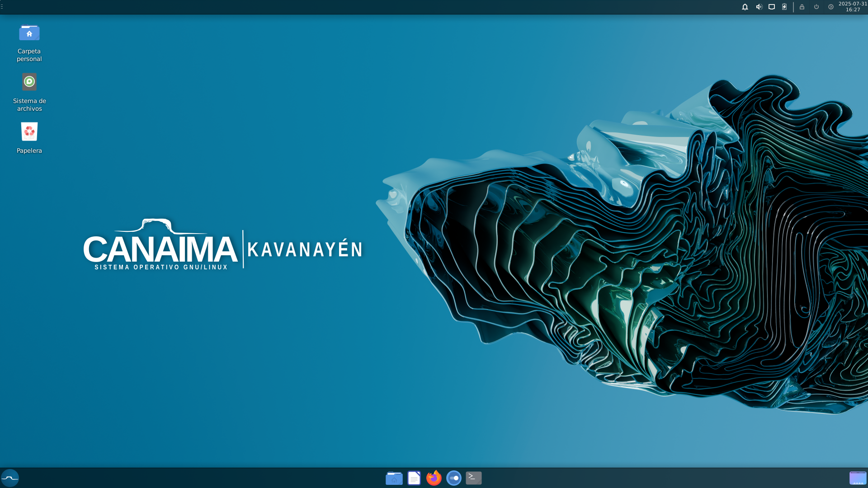
Task: Click the battery charging indicator
Action: pos(784,7)
